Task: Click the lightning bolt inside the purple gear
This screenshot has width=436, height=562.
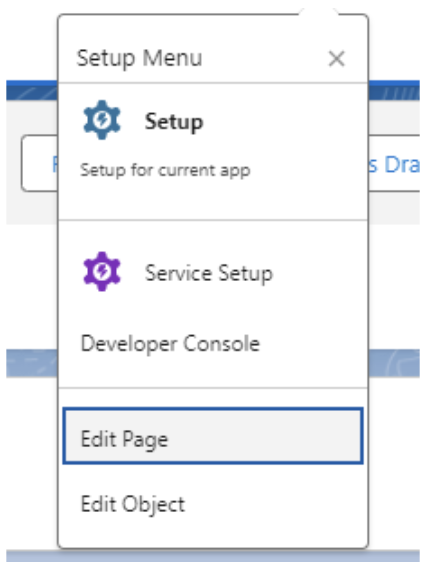Action: pyautogui.click(x=102, y=271)
